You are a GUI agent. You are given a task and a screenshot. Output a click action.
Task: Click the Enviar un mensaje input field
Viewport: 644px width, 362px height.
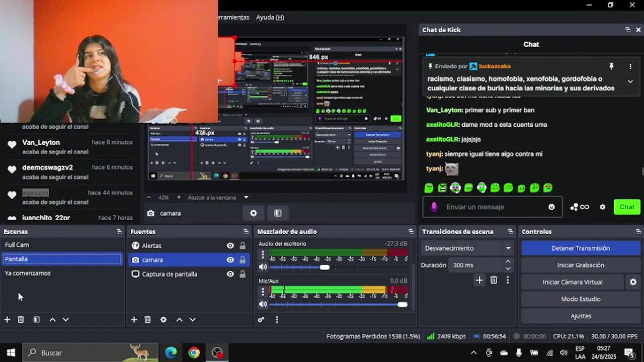coord(492,207)
